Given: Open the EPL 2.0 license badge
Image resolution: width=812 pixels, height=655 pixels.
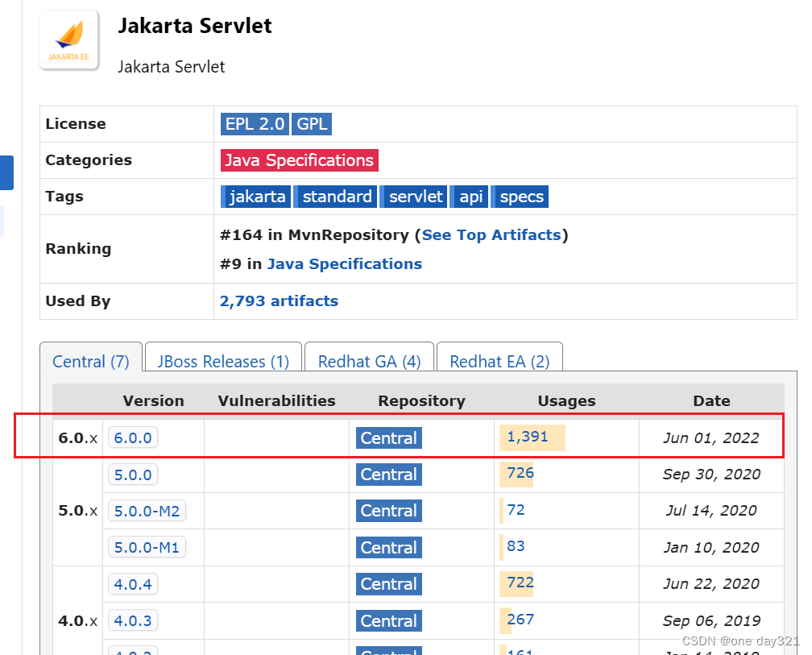Looking at the screenshot, I should (x=255, y=124).
